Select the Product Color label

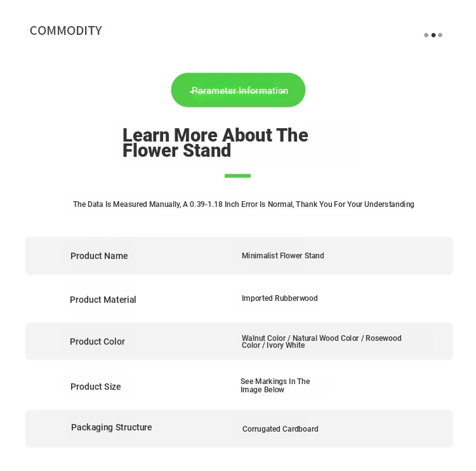tap(97, 342)
